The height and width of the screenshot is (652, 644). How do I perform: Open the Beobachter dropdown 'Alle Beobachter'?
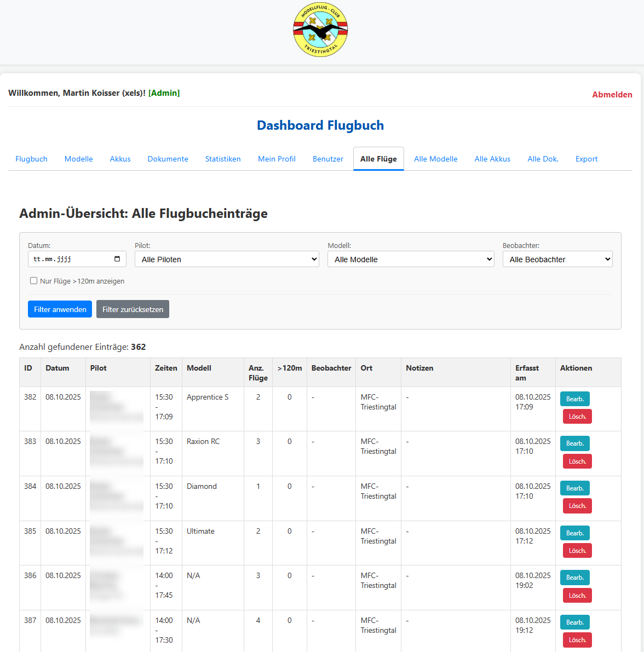[557, 259]
